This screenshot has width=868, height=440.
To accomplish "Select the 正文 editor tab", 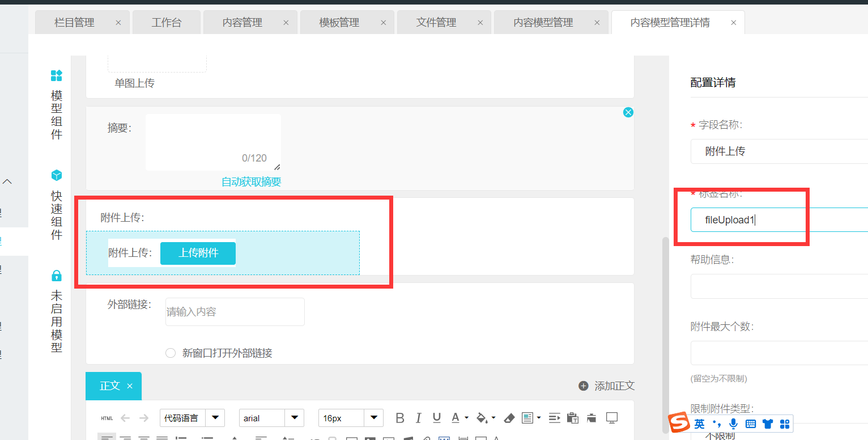I will [110, 386].
